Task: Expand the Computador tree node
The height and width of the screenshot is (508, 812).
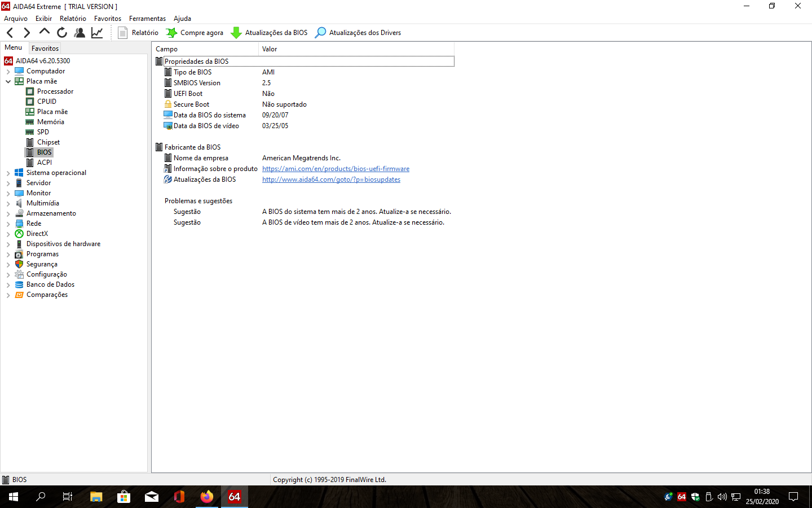Action: click(8, 72)
